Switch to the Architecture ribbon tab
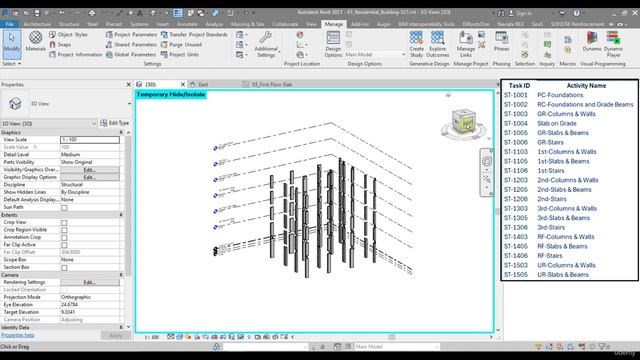640x360 pixels. [x=37, y=24]
